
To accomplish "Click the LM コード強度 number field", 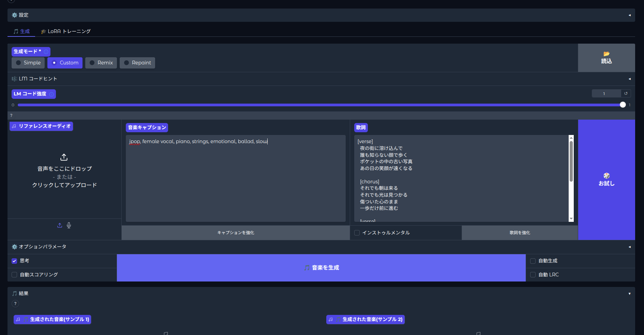I will click(x=606, y=94).
